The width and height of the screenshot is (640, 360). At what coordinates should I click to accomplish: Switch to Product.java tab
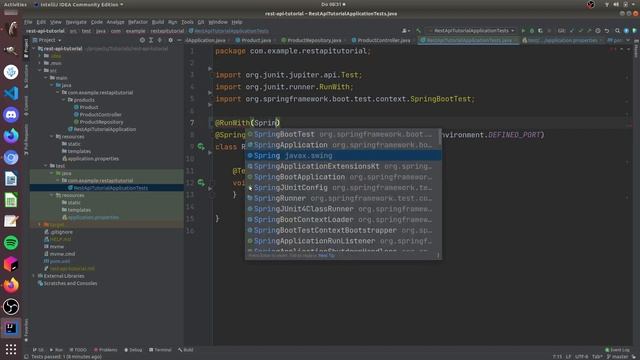click(253, 40)
